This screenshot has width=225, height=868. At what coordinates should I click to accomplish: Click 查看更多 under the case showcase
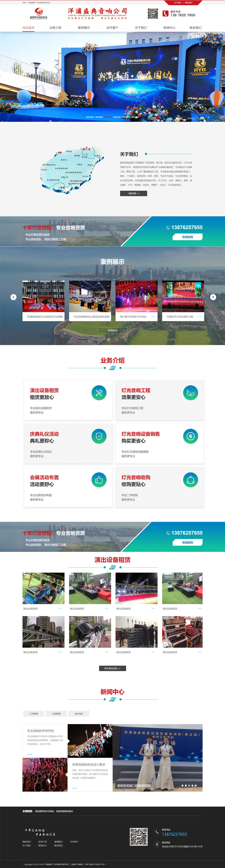112,330
